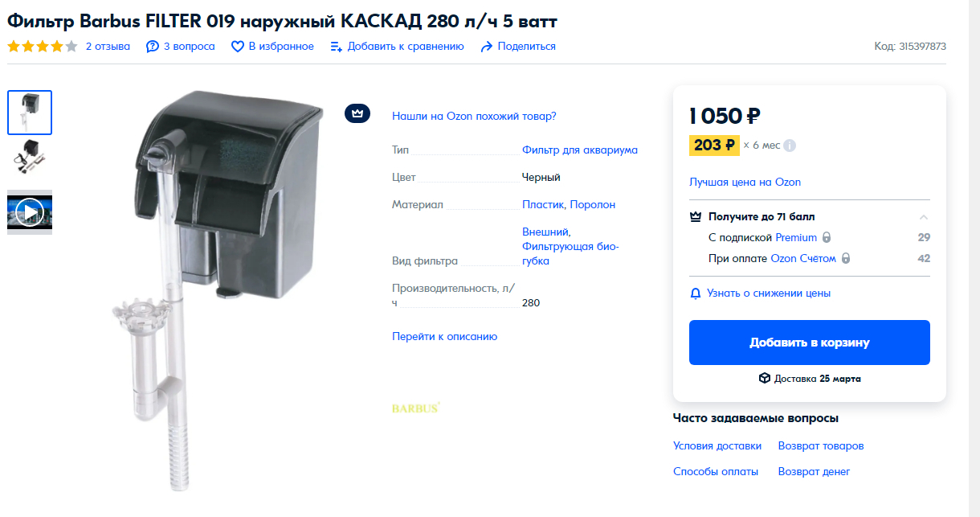The height and width of the screenshot is (517, 980).
Task: Click the star rating
Action: pyautogui.click(x=43, y=47)
